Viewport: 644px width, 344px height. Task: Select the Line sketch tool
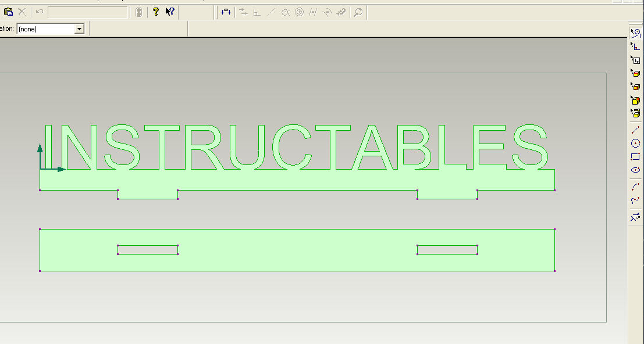pos(635,130)
